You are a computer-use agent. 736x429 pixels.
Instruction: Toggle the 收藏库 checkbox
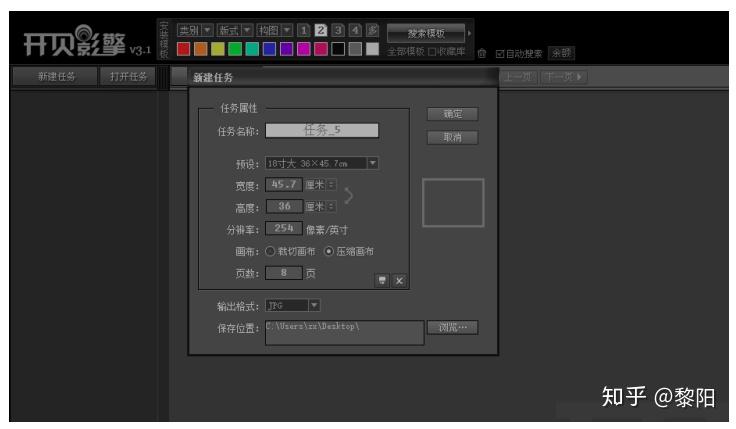[432, 52]
